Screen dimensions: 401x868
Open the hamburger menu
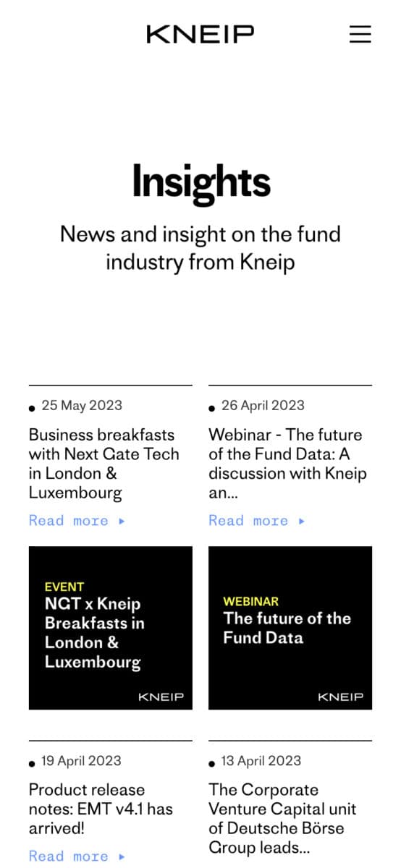(x=360, y=34)
